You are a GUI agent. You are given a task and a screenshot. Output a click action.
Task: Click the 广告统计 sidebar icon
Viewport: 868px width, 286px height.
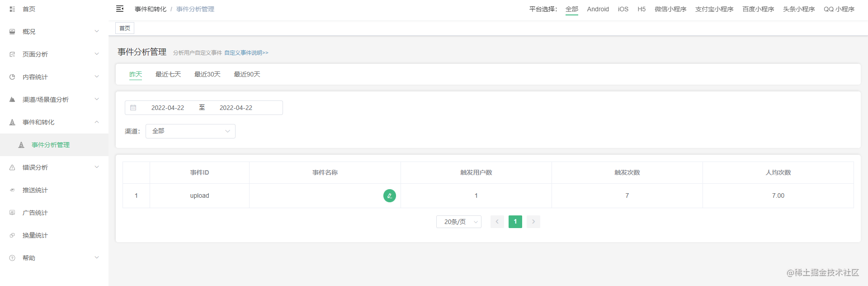pos(12,213)
